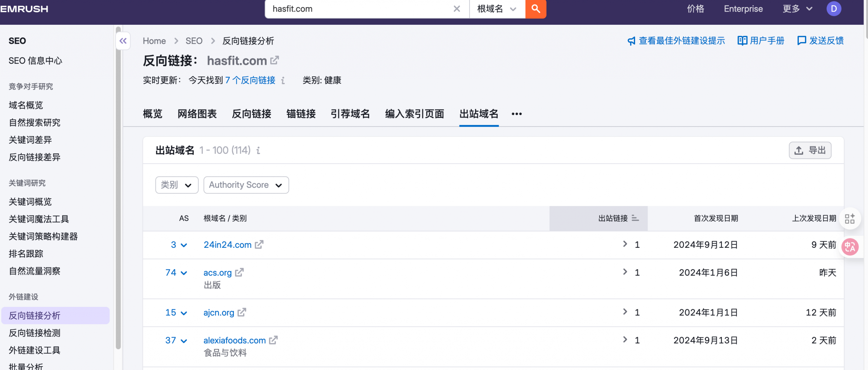Open 价格 in top navigation
The width and height of the screenshot is (868, 370).
point(696,9)
